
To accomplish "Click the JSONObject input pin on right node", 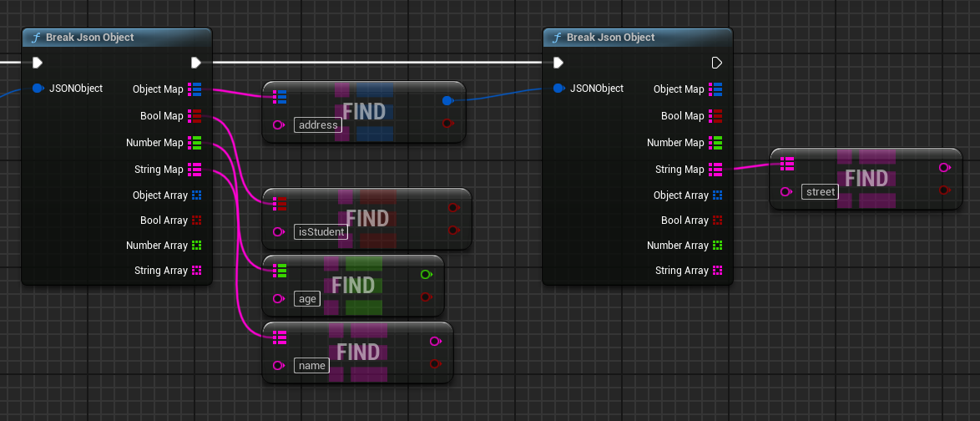I will click(x=558, y=89).
